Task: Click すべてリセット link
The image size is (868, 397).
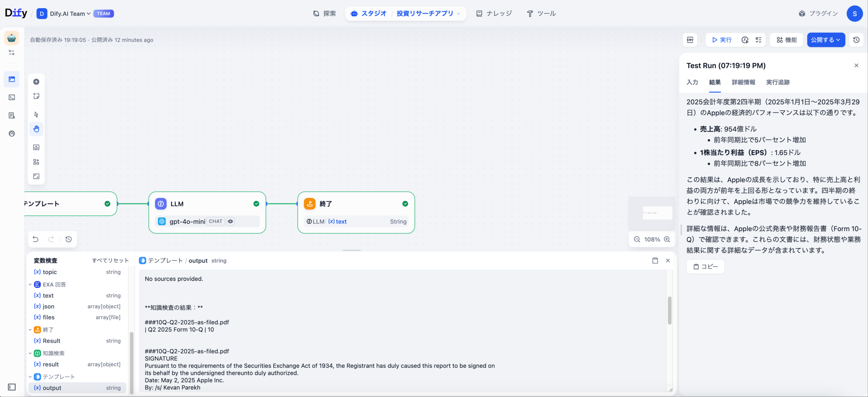Action: pos(110,260)
